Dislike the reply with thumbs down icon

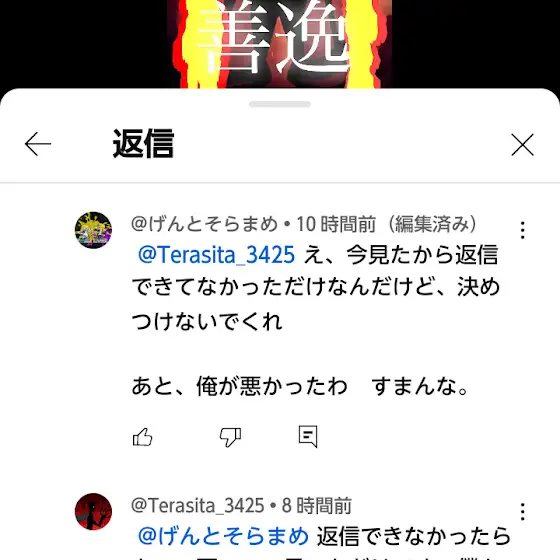(230, 437)
